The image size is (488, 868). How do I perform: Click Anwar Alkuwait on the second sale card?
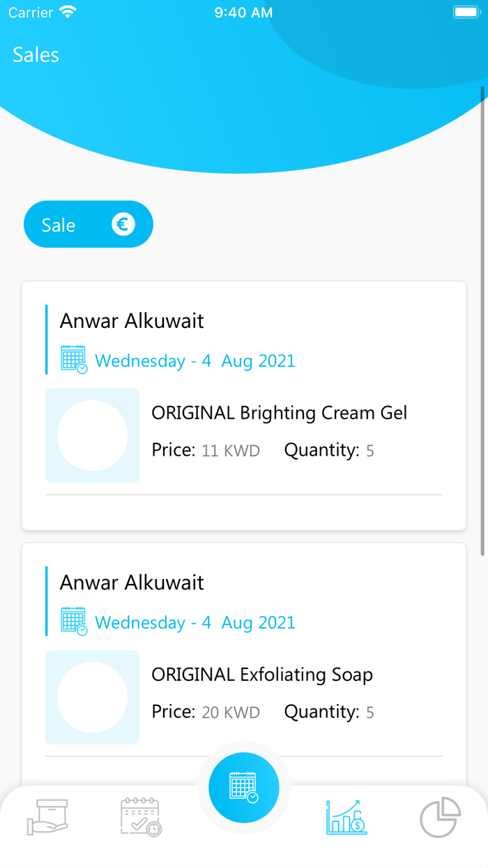click(131, 582)
